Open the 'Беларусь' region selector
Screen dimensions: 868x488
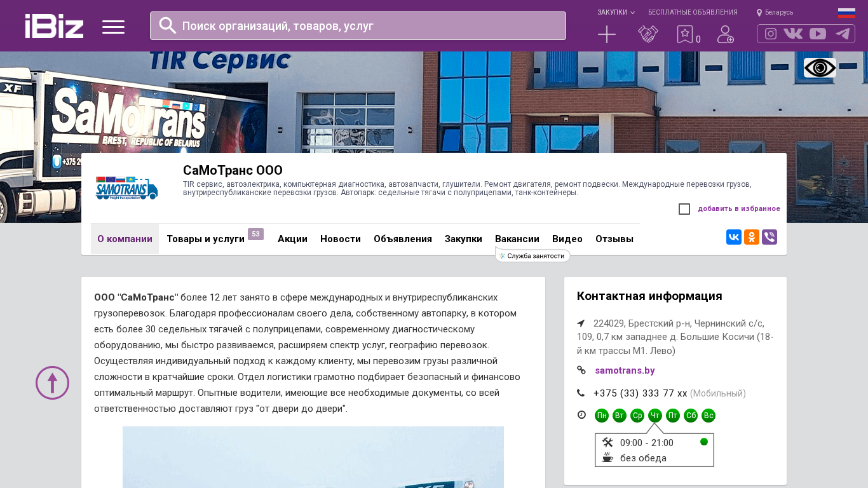[775, 12]
